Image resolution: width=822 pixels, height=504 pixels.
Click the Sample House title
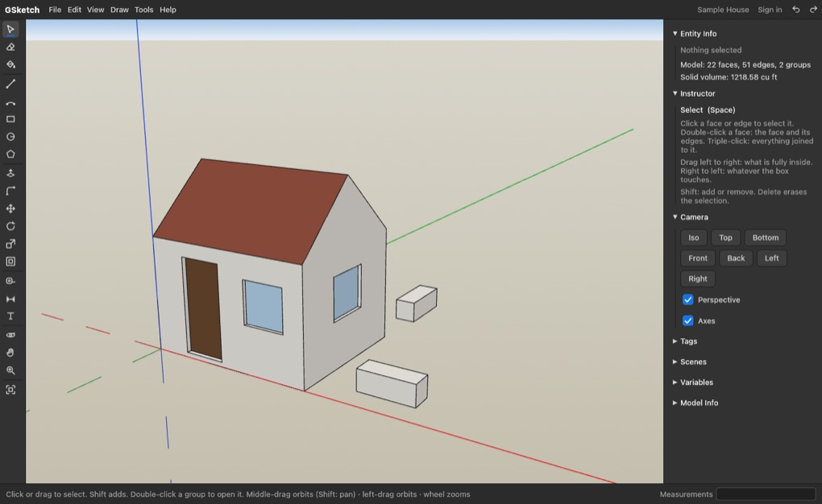(723, 10)
